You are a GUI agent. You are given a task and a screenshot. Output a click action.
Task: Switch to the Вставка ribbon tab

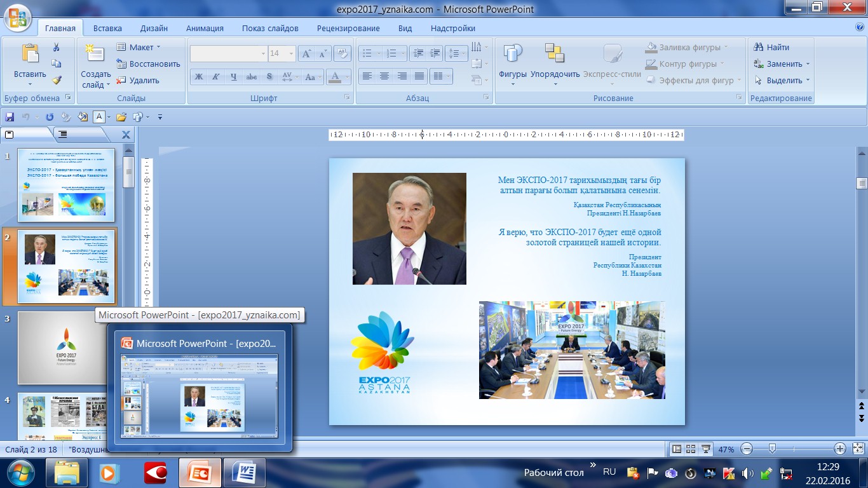107,29
